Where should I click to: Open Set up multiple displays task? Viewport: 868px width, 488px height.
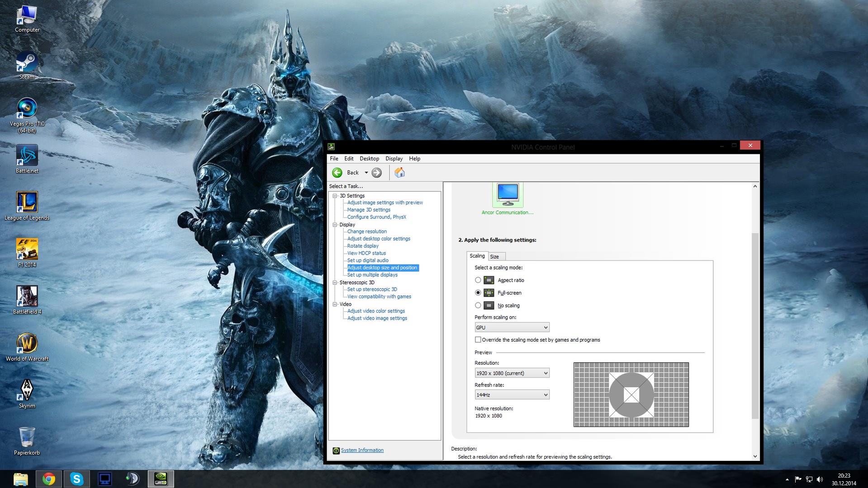coord(372,275)
